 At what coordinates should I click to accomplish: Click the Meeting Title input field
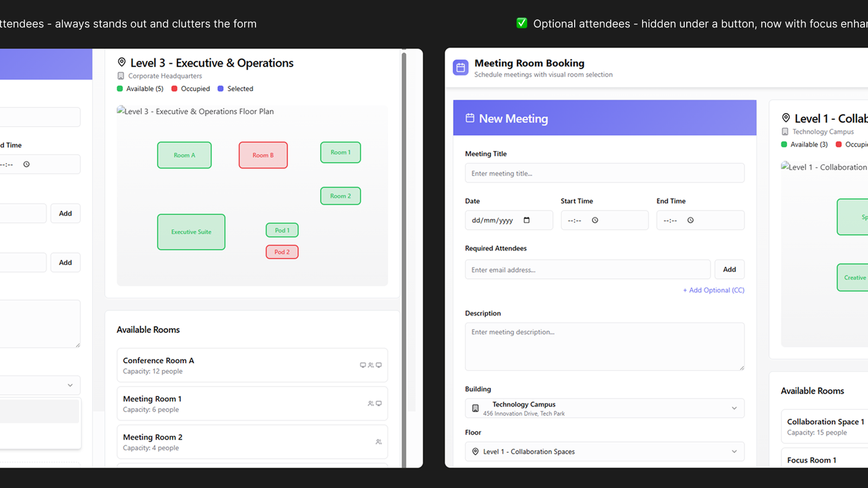point(605,173)
